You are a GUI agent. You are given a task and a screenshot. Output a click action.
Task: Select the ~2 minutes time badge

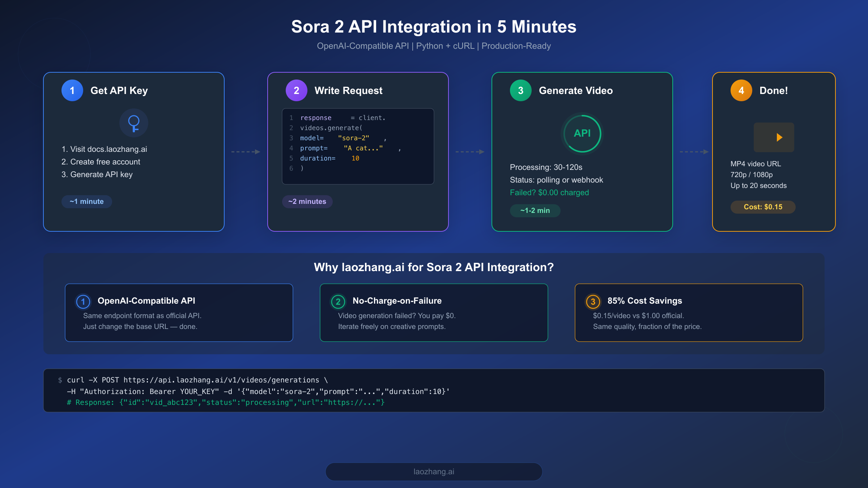(307, 201)
